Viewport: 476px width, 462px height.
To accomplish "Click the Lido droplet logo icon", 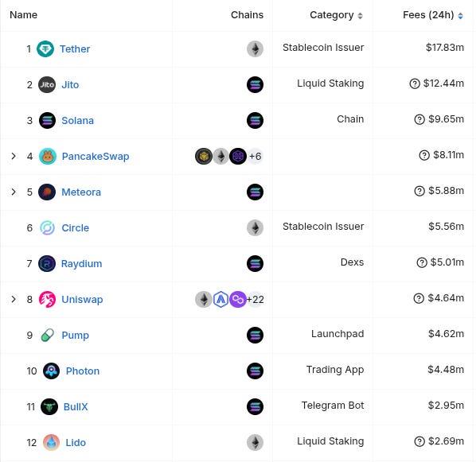I will (x=51, y=443).
